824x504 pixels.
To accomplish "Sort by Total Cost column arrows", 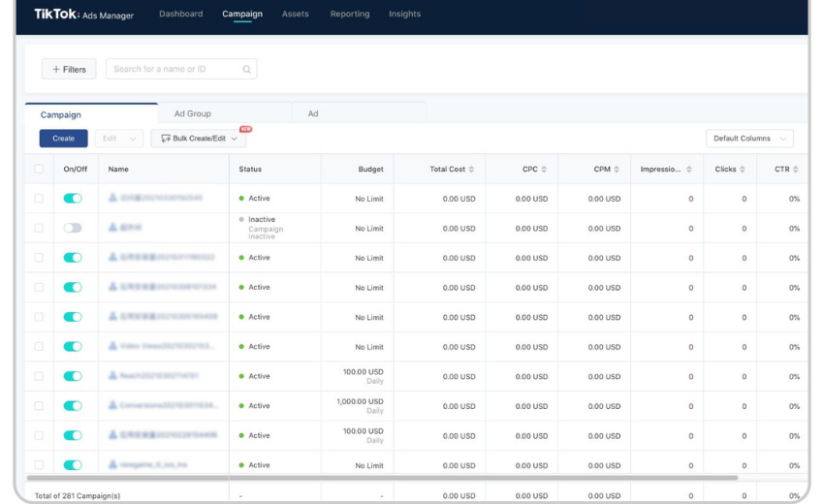I will pyautogui.click(x=471, y=170).
